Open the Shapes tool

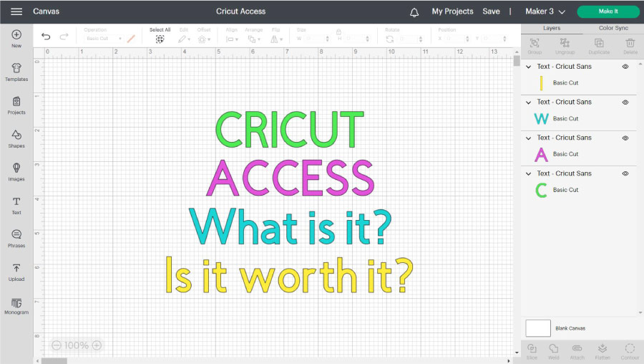point(16,138)
